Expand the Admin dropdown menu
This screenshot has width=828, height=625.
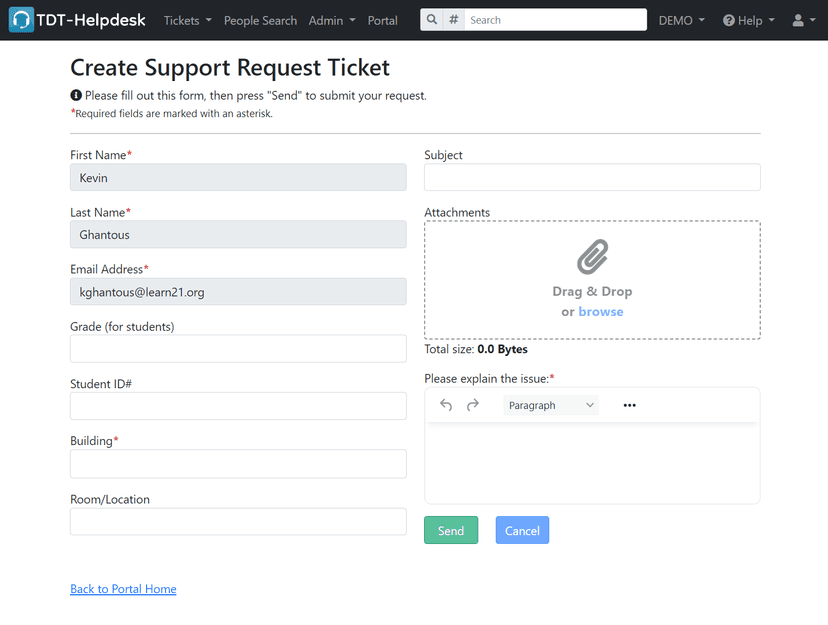pyautogui.click(x=332, y=20)
